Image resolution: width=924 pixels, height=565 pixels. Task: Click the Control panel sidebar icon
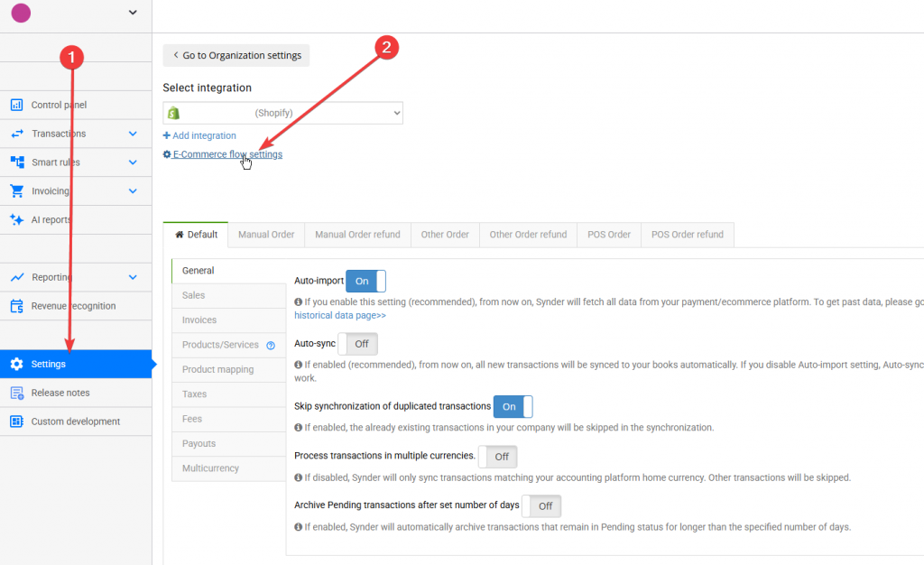(x=16, y=105)
